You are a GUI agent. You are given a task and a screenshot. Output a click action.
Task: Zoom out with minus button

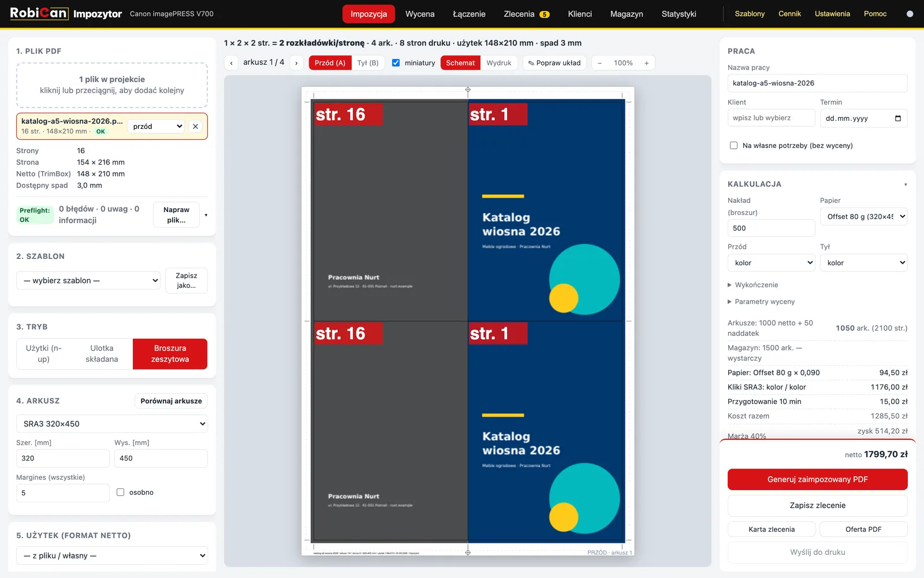point(599,63)
